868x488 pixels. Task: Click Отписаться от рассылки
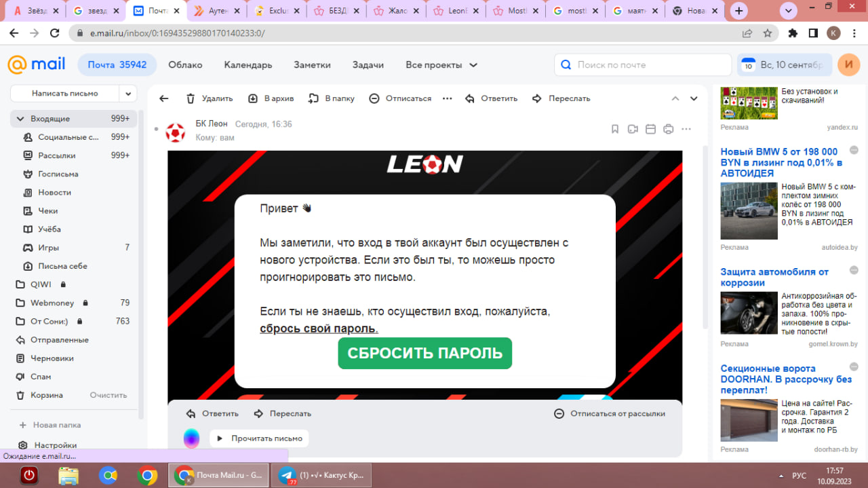point(610,413)
